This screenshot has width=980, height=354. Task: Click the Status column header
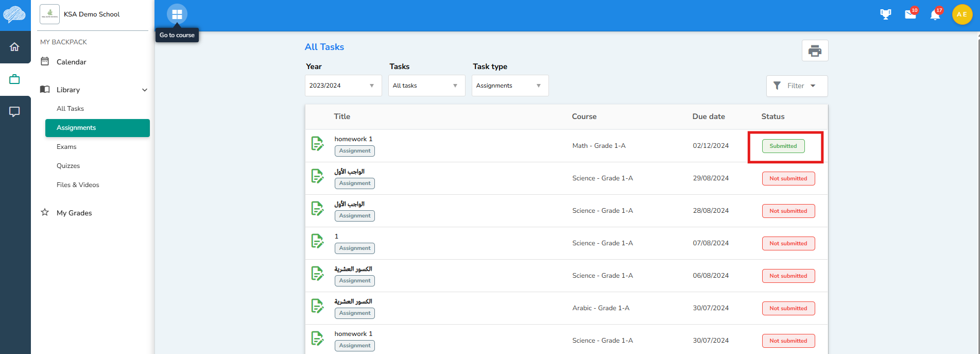(773, 116)
